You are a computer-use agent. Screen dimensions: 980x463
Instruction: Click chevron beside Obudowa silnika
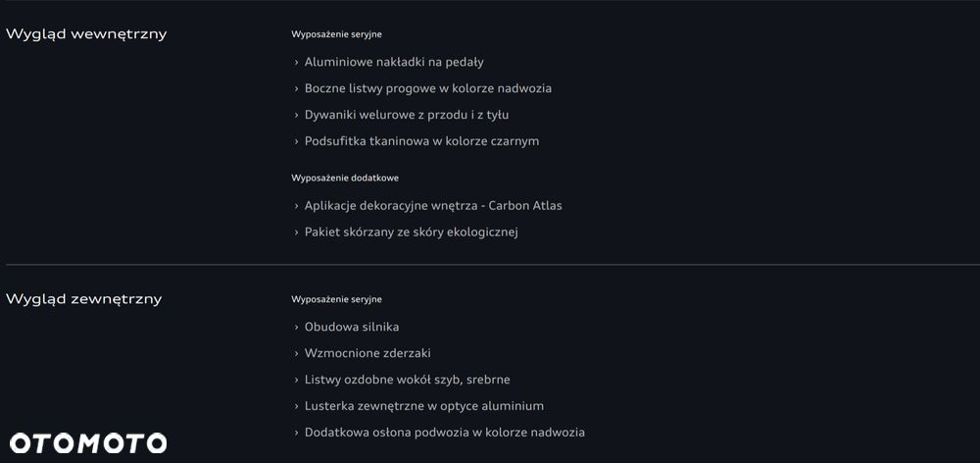(296, 327)
